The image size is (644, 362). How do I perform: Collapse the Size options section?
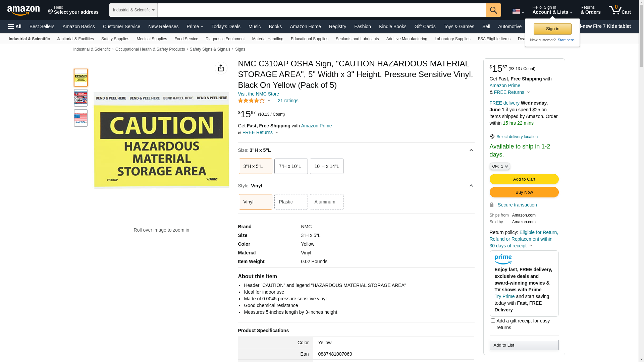coord(471,150)
